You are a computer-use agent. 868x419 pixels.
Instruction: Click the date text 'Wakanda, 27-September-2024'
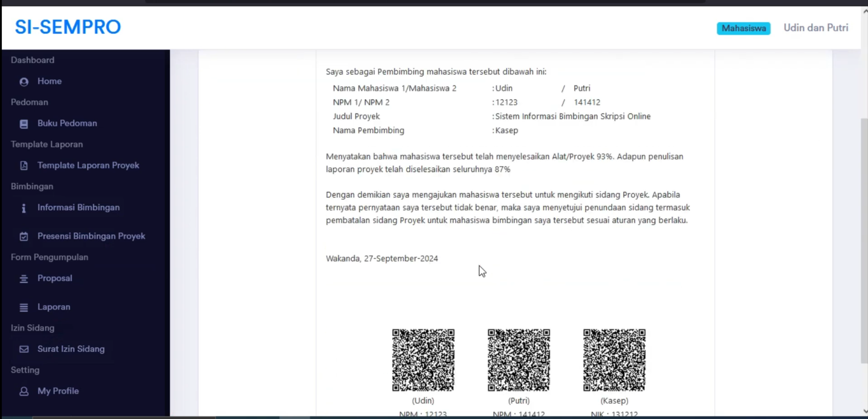[382, 259]
